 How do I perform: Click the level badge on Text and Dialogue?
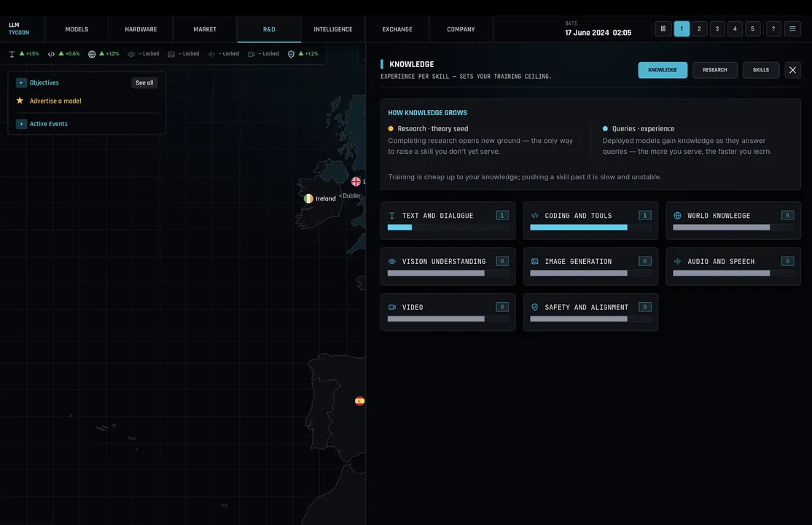point(501,216)
